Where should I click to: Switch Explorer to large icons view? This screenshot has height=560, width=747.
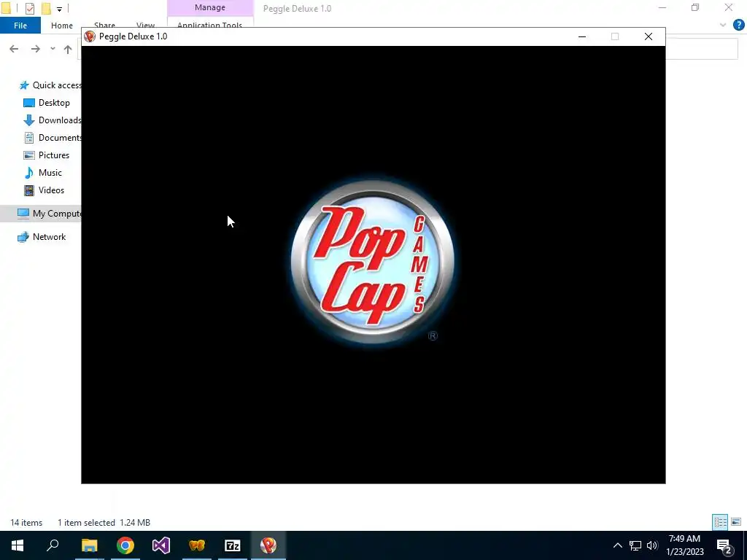coord(736,522)
